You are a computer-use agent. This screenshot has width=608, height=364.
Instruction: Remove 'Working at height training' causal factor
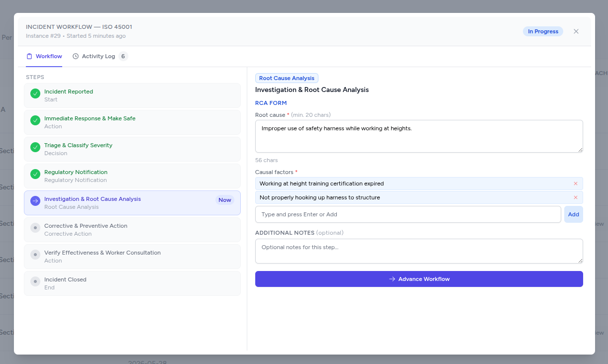click(576, 183)
